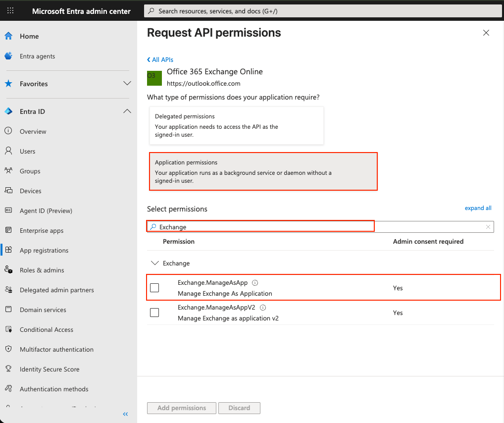Click the App registrations icon
Image resolution: width=504 pixels, height=423 pixels.
[9, 250]
